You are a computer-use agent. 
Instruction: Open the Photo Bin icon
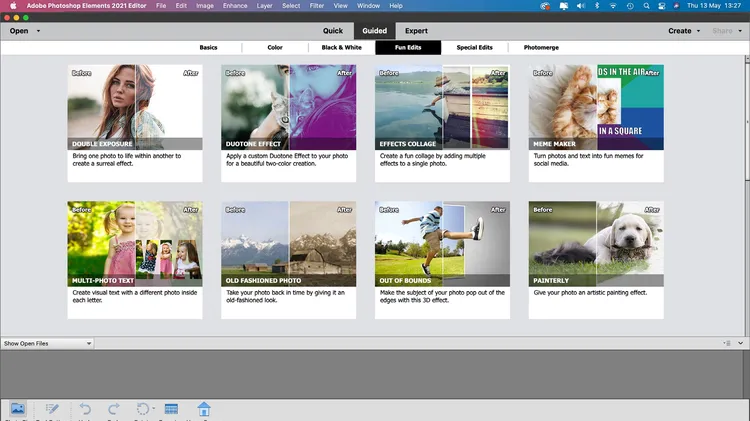click(18, 409)
